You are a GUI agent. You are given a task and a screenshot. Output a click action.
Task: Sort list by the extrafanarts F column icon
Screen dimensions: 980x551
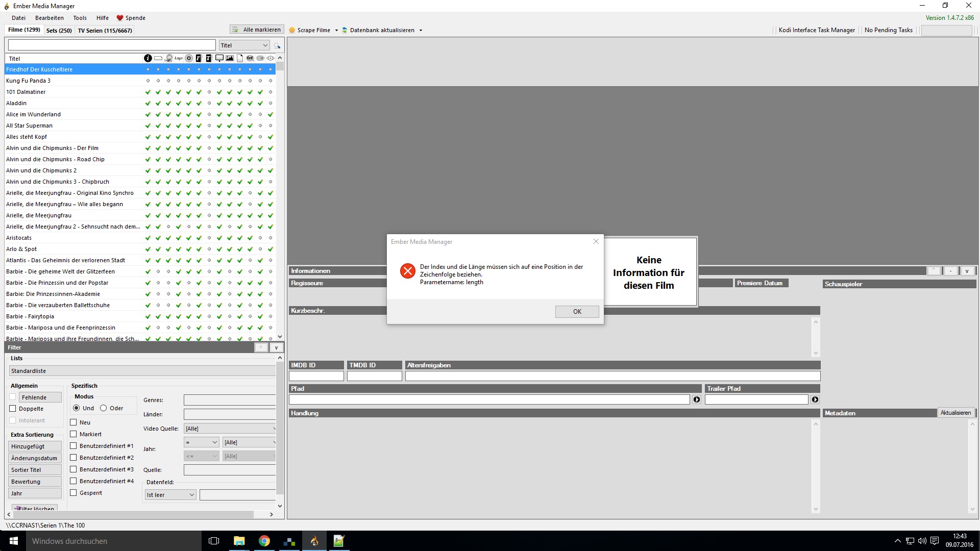tap(199, 58)
